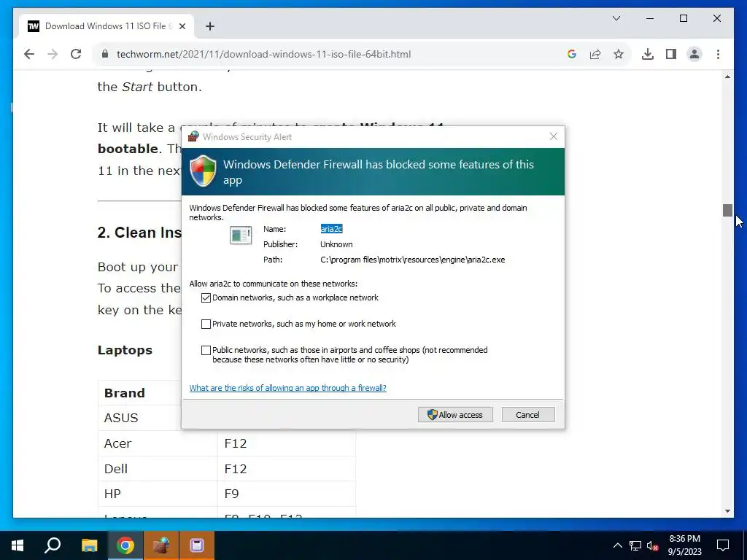Viewport: 747px width, 560px height.
Task: Enable Private networks checkbox
Action: (x=206, y=324)
